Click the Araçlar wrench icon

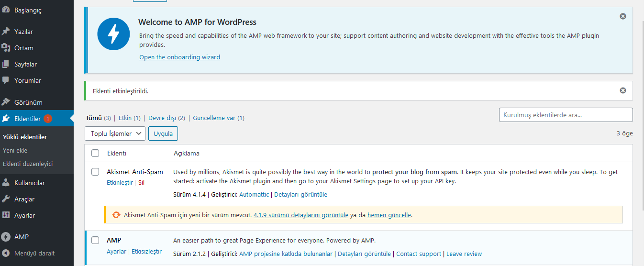point(6,199)
